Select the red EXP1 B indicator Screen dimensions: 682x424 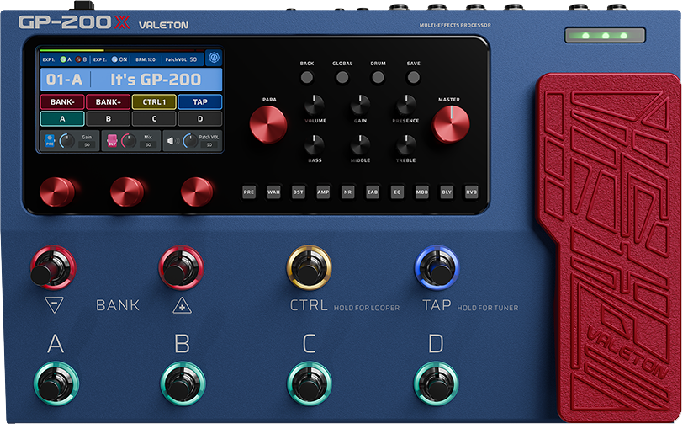click(81, 60)
